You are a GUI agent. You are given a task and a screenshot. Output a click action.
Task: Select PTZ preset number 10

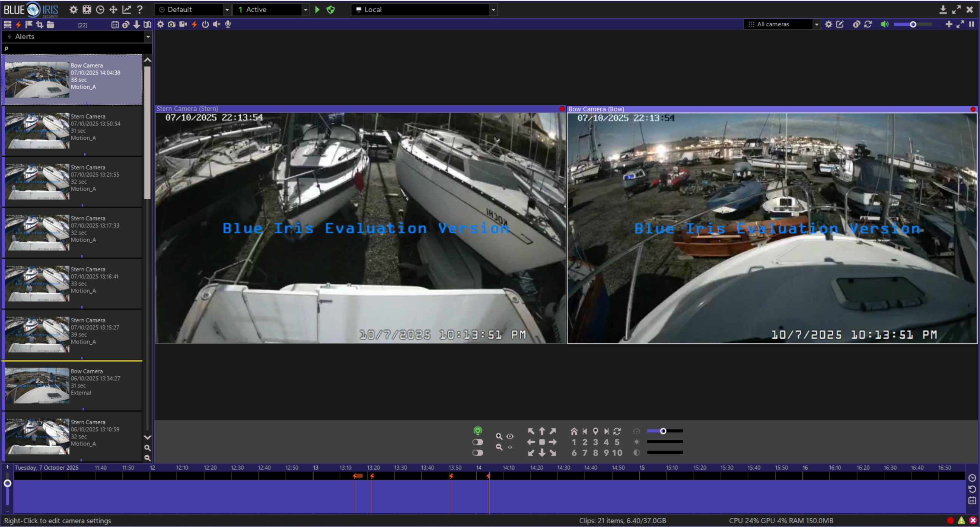point(617,453)
